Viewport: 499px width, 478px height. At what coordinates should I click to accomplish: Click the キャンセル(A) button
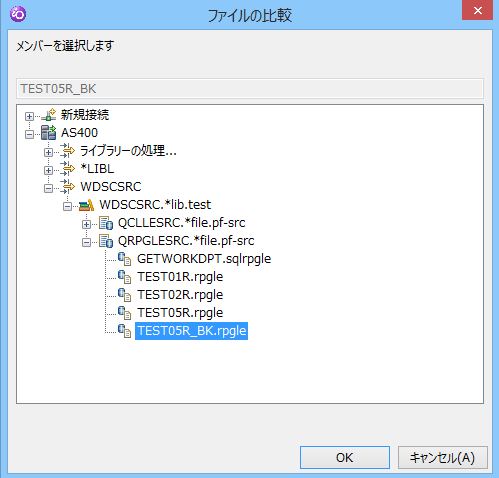(x=443, y=458)
